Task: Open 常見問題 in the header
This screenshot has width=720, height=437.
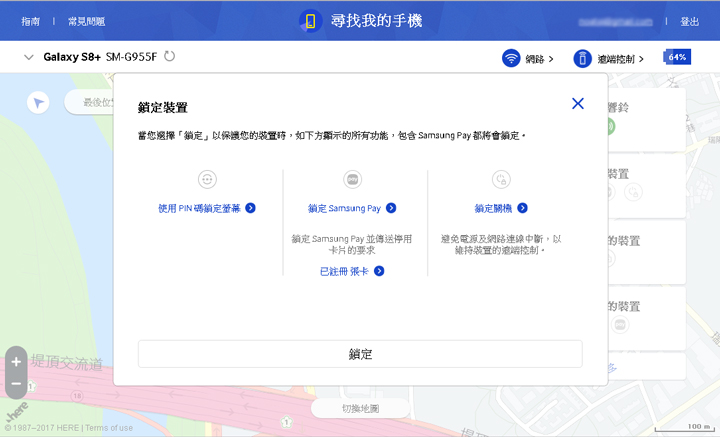Action: [x=86, y=21]
